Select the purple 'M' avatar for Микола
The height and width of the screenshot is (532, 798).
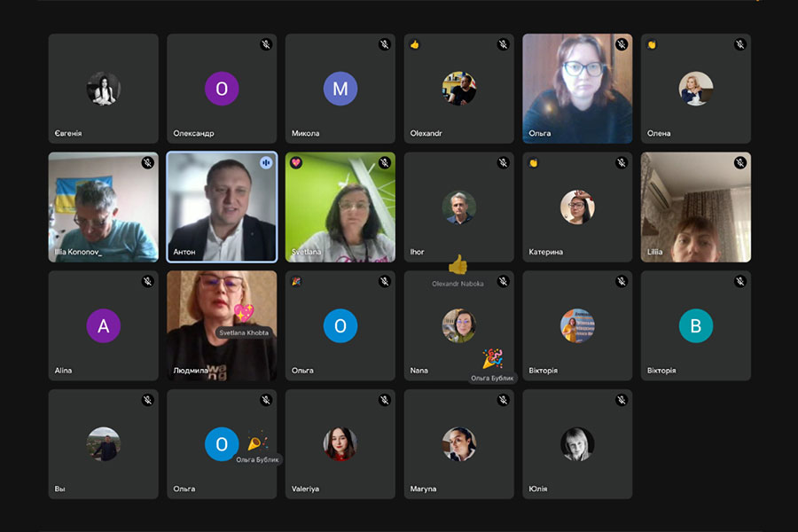click(x=340, y=89)
